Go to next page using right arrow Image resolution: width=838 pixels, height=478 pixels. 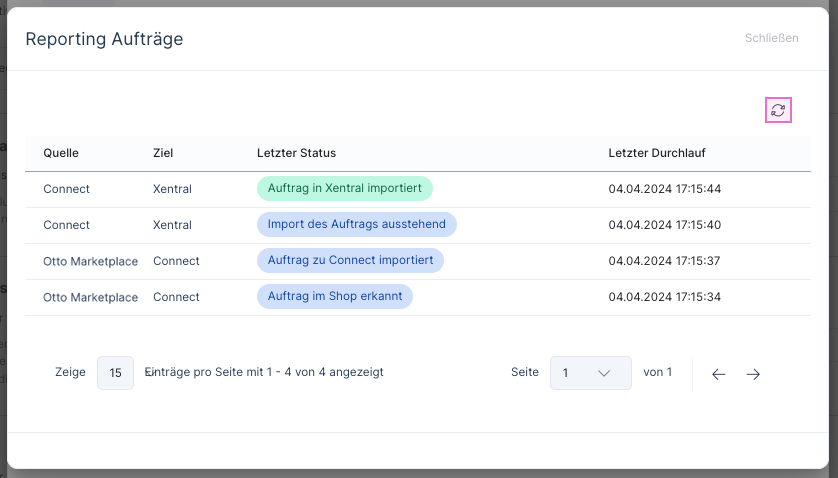pyautogui.click(x=753, y=374)
